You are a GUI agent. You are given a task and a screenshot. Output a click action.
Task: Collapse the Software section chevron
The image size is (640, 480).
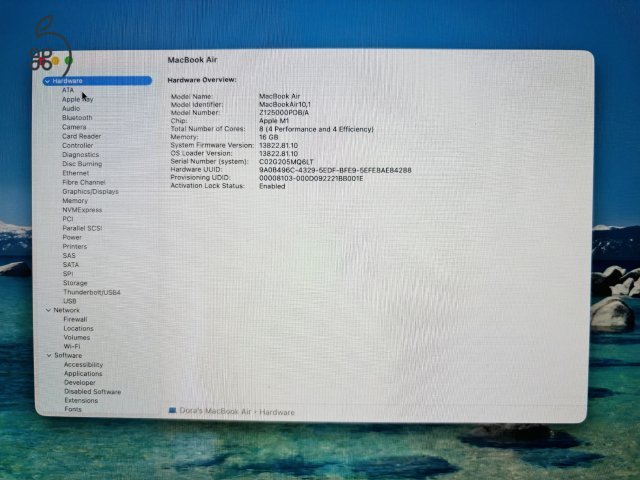pos(49,356)
